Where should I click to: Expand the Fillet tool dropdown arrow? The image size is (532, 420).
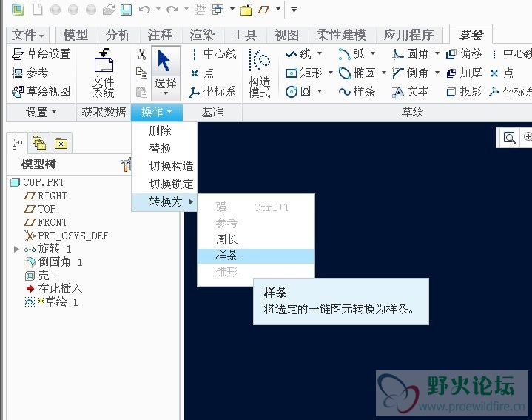[x=437, y=53]
